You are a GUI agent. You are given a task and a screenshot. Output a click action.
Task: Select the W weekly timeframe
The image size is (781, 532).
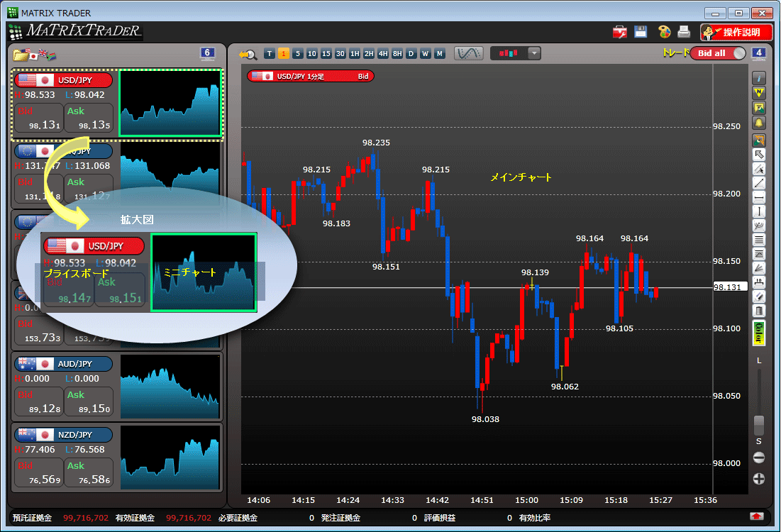pyautogui.click(x=425, y=53)
